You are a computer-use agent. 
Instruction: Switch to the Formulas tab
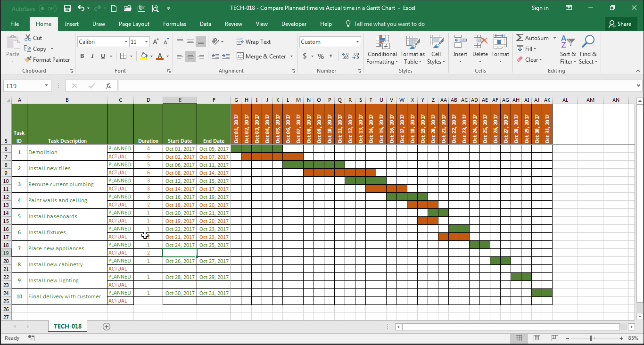pos(174,24)
